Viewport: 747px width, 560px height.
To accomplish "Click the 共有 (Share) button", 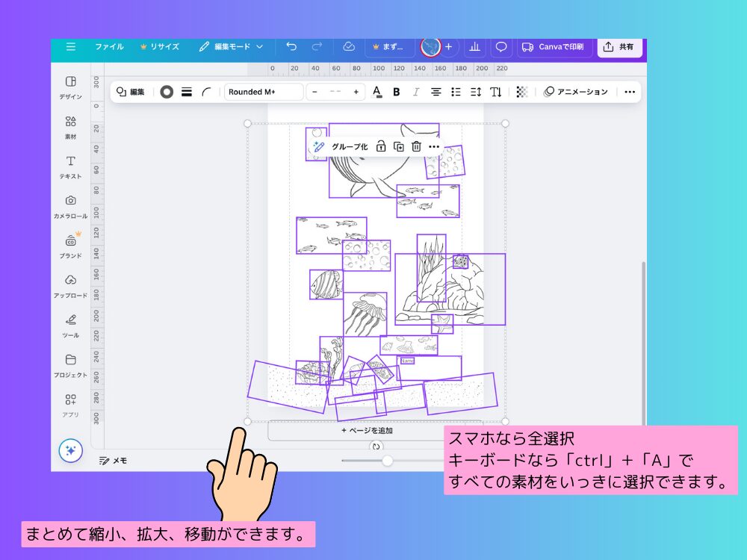I will click(620, 46).
